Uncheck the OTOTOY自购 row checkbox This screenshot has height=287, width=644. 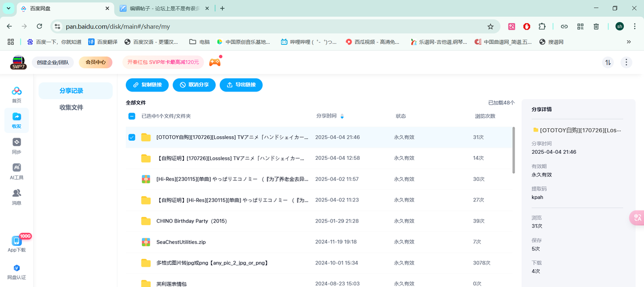click(x=132, y=137)
